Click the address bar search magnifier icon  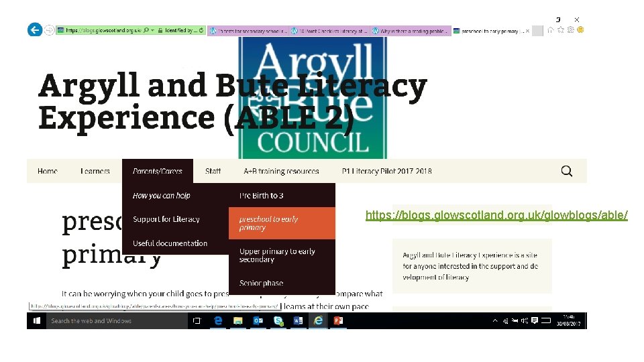146,30
